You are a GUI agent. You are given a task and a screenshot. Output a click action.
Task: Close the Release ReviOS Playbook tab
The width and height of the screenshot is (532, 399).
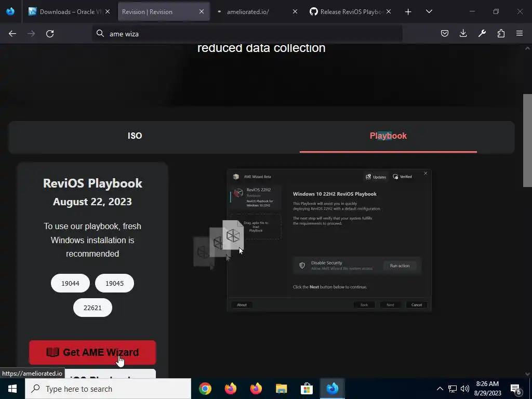pos(389,11)
